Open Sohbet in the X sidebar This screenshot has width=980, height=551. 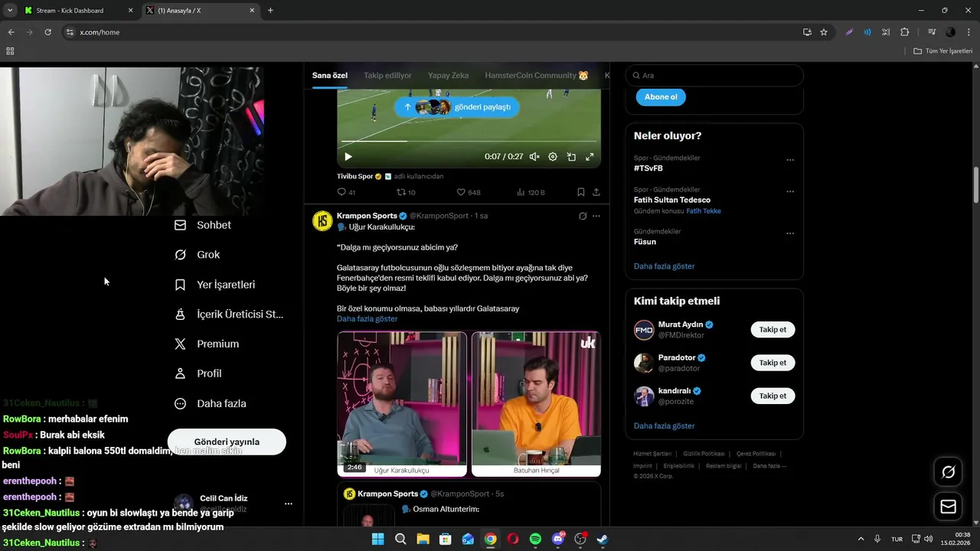tap(203, 225)
